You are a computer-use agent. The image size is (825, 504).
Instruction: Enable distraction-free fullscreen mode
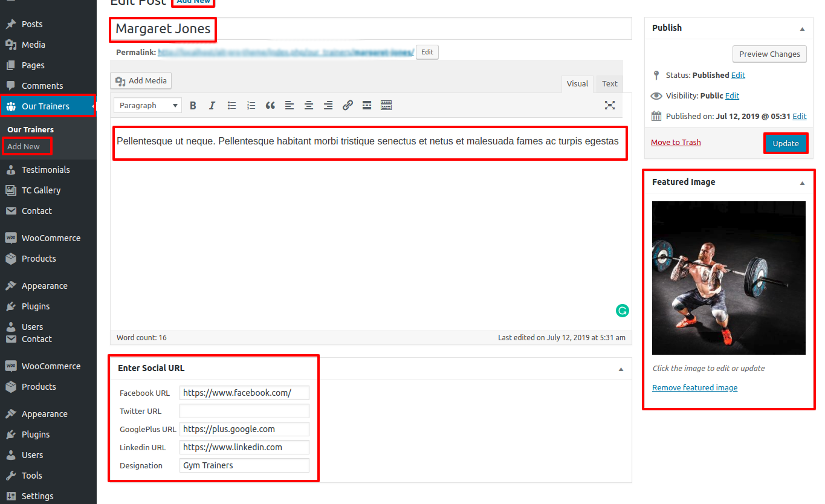(x=610, y=106)
